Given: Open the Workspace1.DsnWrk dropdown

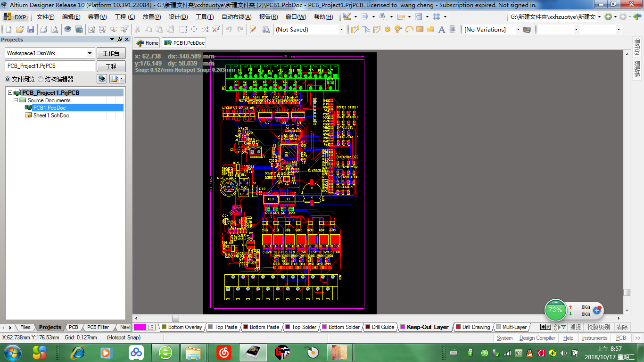Looking at the screenshot, I should [90, 53].
